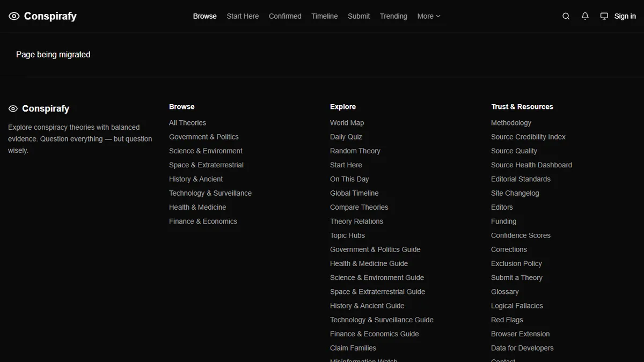Image resolution: width=644 pixels, height=362 pixels.
Task: Go to the Browse nav item
Action: tap(205, 16)
